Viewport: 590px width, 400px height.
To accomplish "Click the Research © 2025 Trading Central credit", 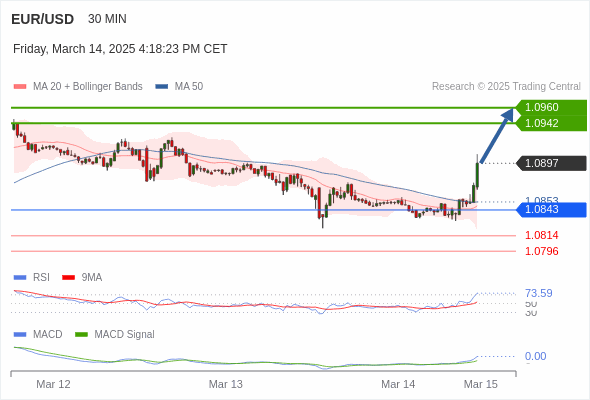I will tap(506, 87).
